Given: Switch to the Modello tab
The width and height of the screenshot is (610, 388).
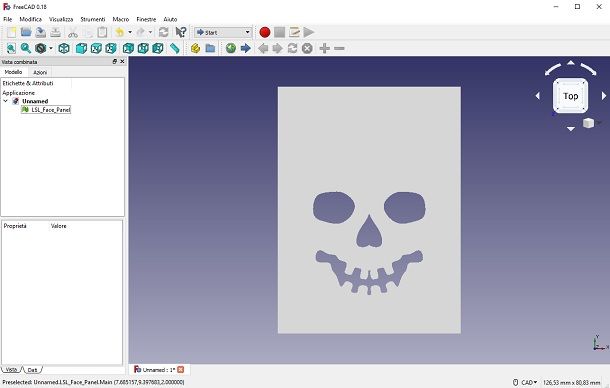Looking at the screenshot, I should click(x=14, y=72).
